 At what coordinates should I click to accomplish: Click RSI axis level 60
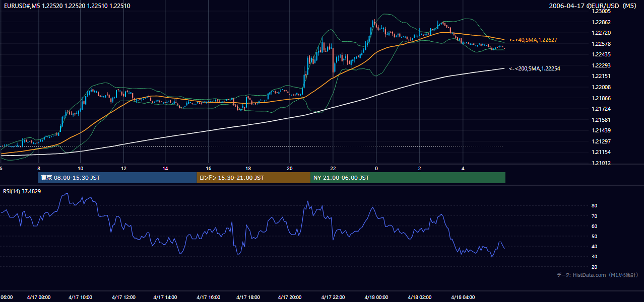tap(595, 226)
